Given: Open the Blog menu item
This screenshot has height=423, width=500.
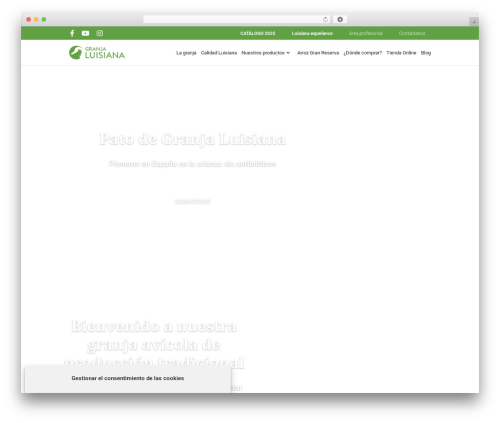Looking at the screenshot, I should coord(426,53).
